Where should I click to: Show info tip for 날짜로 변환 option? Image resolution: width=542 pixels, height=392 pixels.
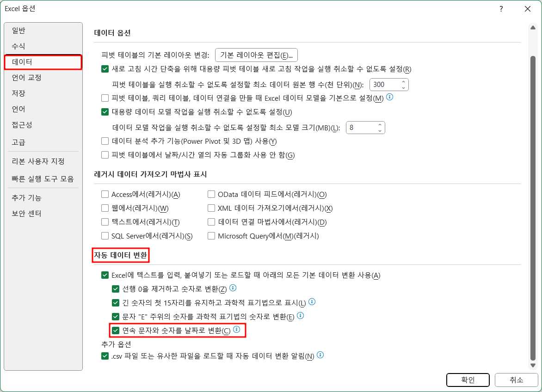coord(236,330)
